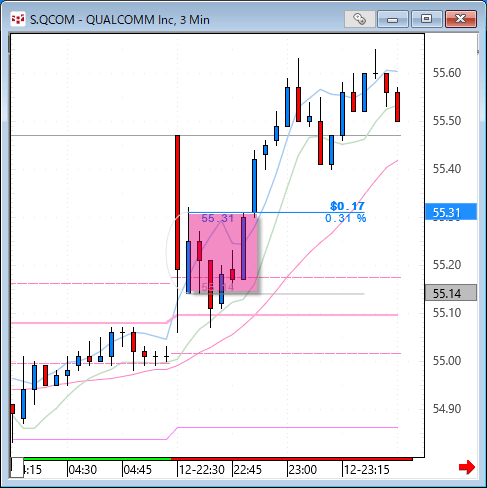Close the QUALCOMM chart window

pyautogui.click(x=461, y=19)
